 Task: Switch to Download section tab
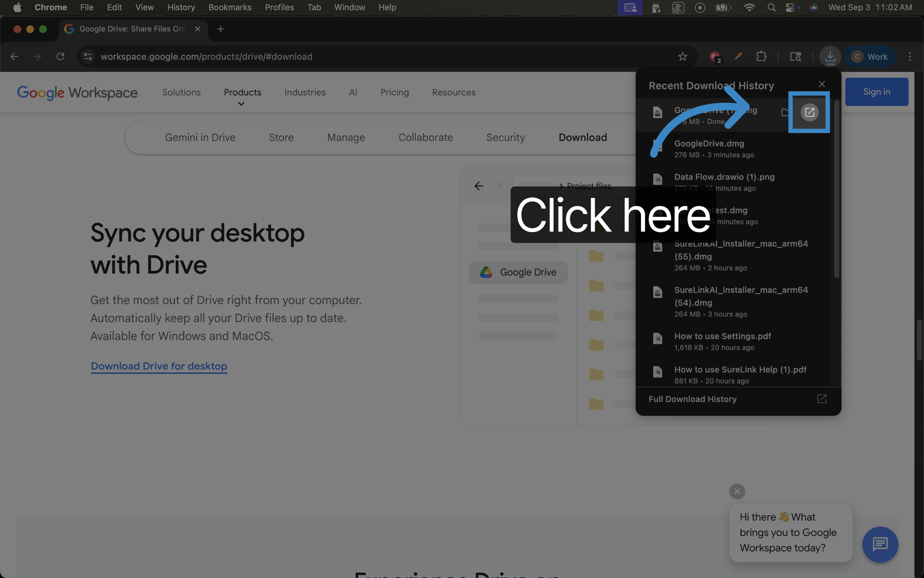point(583,137)
